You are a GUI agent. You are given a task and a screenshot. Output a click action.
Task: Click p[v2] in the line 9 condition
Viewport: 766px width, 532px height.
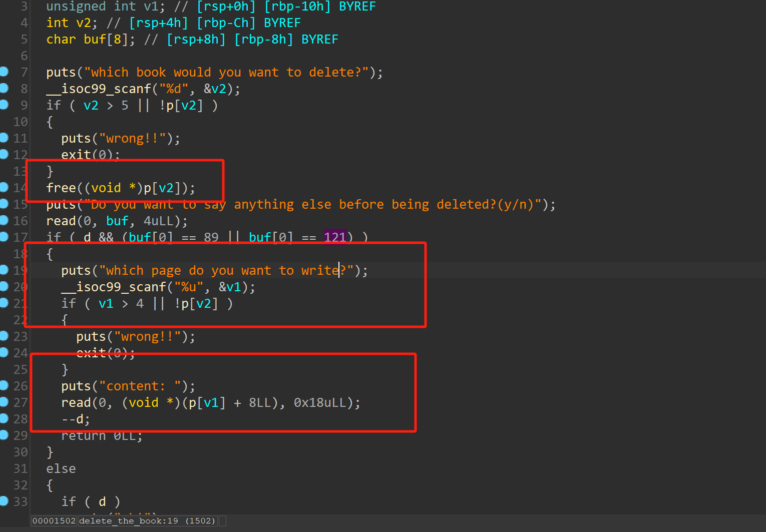tap(185, 106)
